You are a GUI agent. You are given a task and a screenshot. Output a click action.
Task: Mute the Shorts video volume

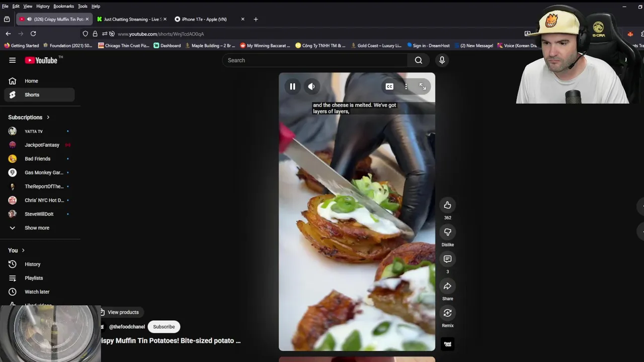coord(311,86)
